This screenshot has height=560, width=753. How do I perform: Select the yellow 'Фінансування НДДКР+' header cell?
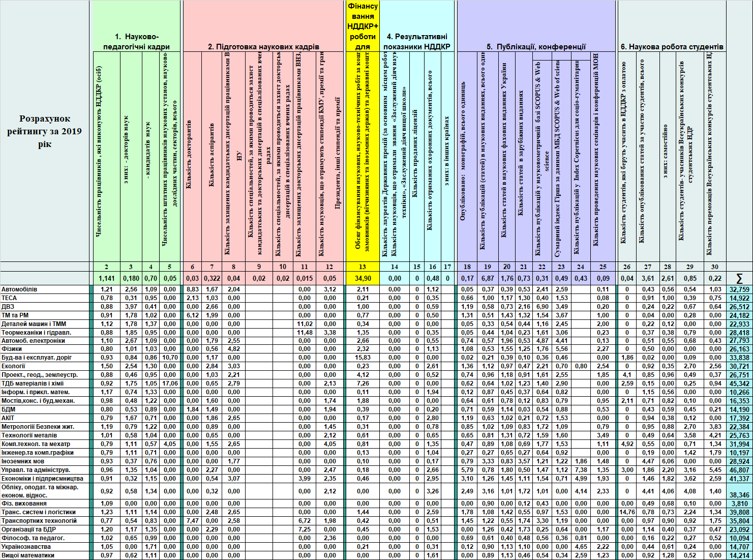363,26
